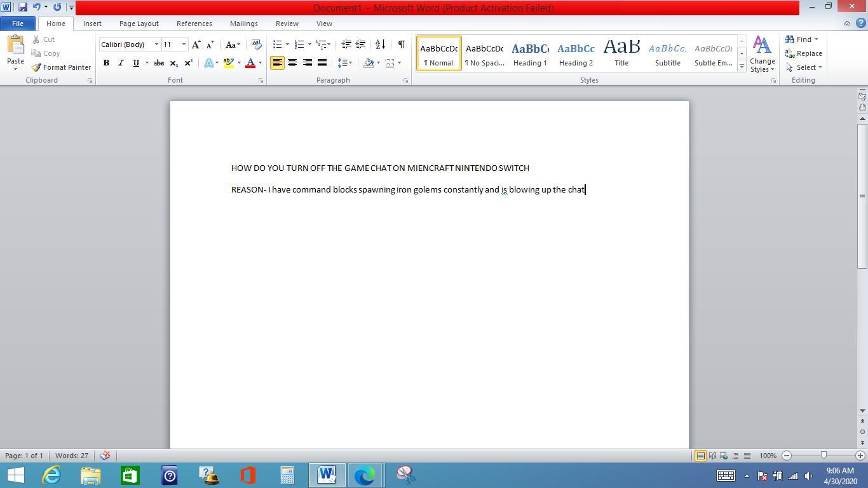Click the Undo icon in Quick Access Toolbar
The width and height of the screenshot is (868, 488).
(x=36, y=8)
